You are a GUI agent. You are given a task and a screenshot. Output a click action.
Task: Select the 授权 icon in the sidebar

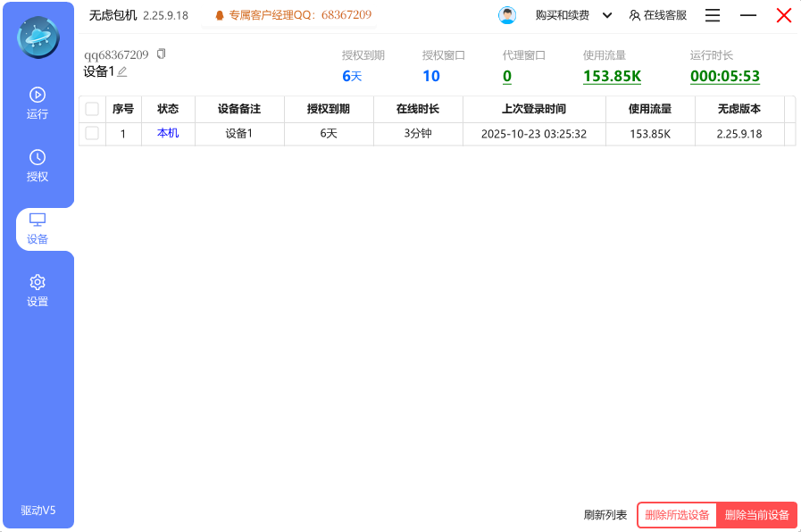[38, 166]
